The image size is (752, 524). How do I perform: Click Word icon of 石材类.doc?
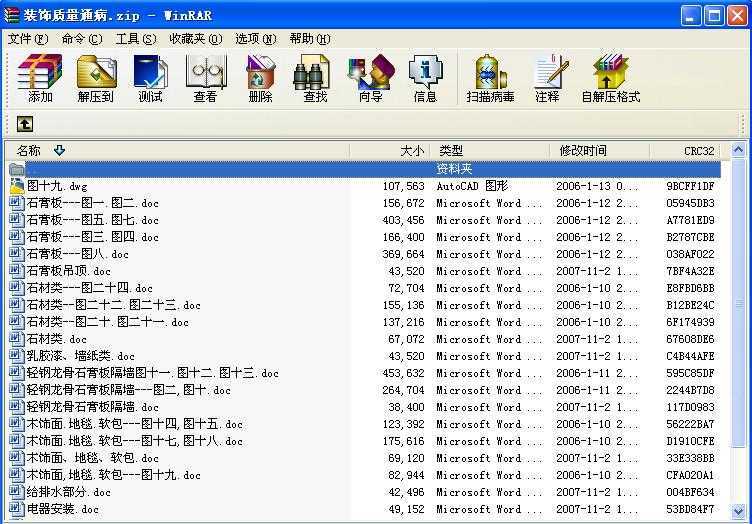click(x=17, y=339)
